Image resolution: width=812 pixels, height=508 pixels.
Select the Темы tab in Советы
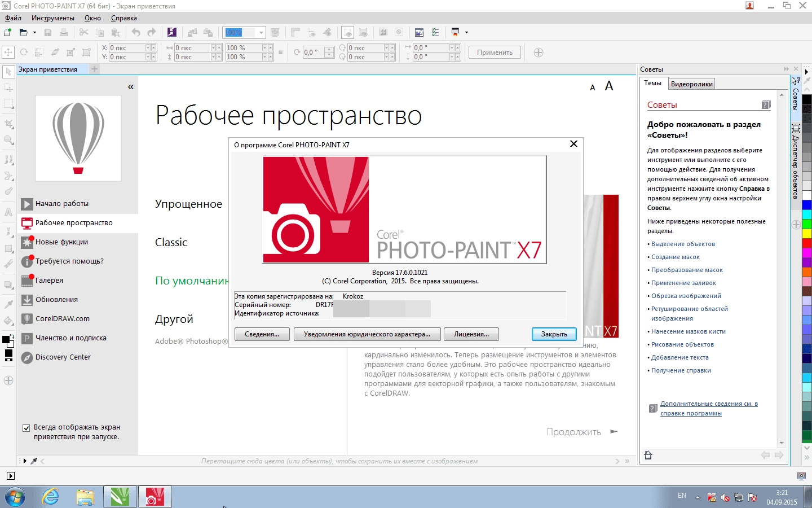(x=652, y=84)
